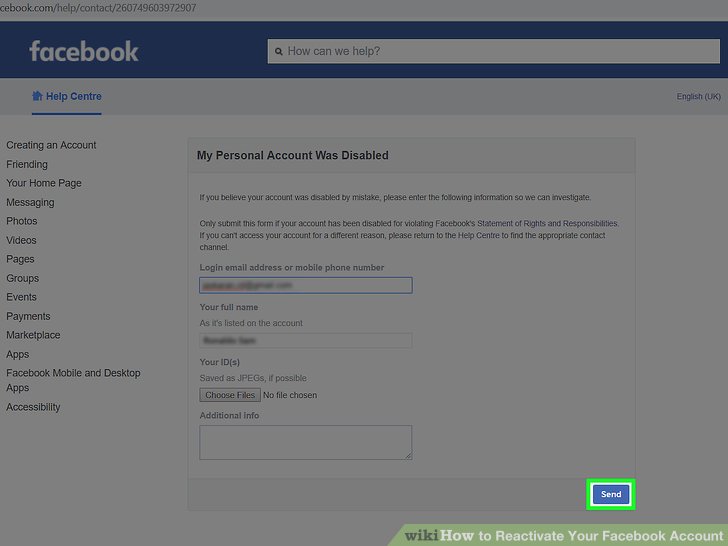The image size is (728, 546).
Task: Select the Apps help topic
Action: [18, 354]
